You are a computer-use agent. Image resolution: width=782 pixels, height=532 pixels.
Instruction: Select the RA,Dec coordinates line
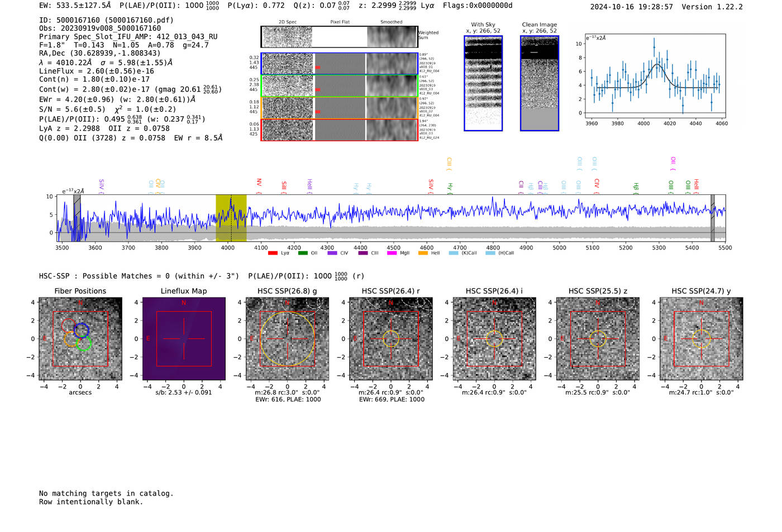coord(100,53)
